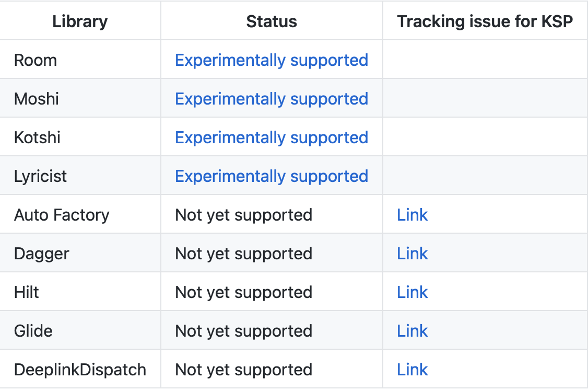Open the Hilt tracking issue Link

[412, 292]
